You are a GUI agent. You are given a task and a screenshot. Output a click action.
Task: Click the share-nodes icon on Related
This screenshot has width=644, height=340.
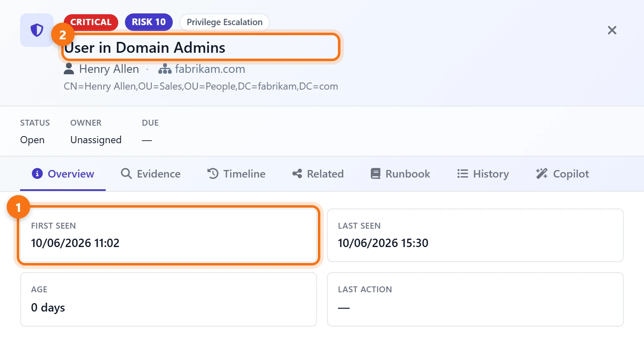click(x=297, y=173)
